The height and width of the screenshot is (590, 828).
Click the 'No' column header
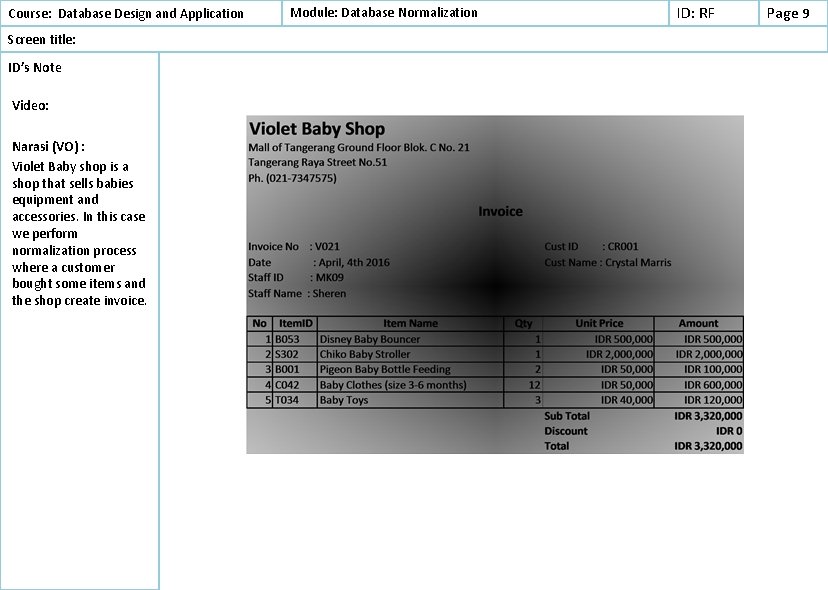click(259, 323)
